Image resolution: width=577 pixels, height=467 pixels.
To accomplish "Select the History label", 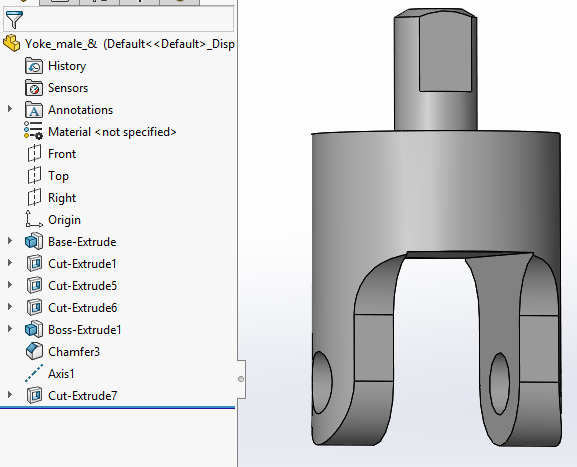I will tap(67, 66).
